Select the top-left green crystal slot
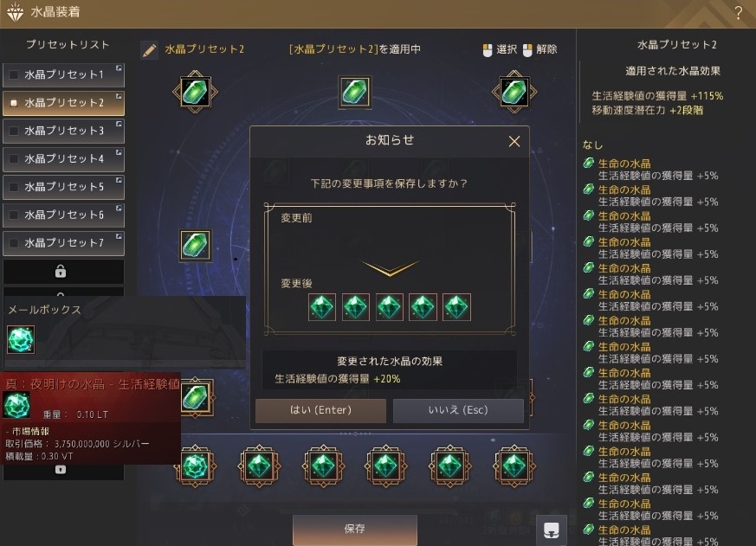 [x=195, y=92]
